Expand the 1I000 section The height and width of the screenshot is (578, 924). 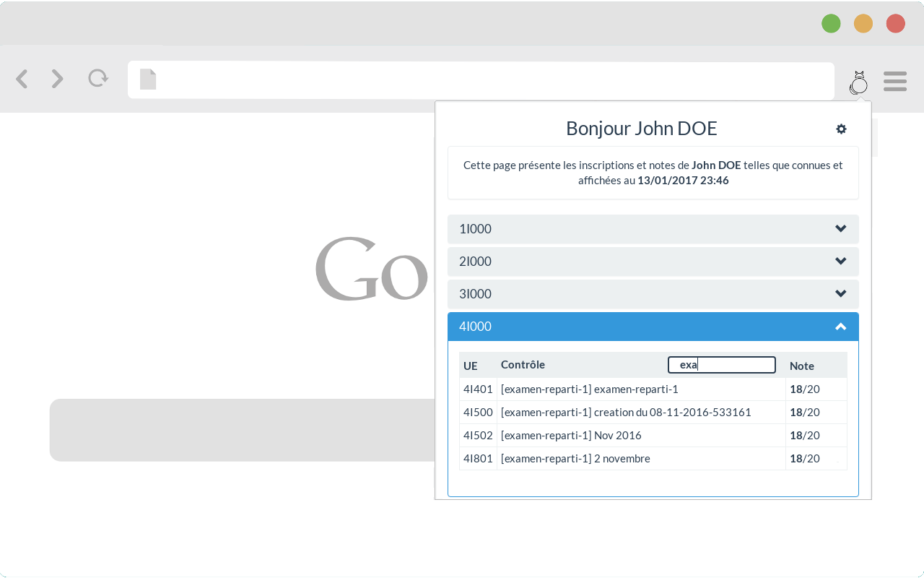pos(653,229)
